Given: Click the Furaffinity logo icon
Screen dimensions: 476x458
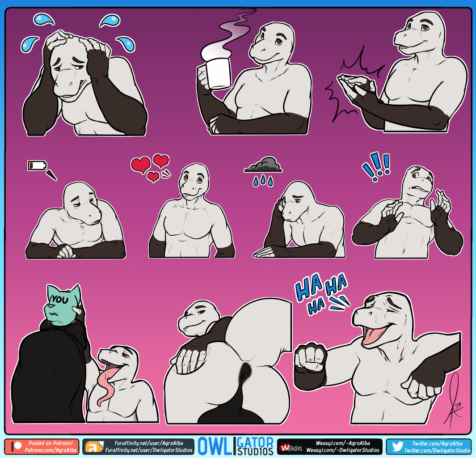Looking at the screenshot, I should [94, 446].
